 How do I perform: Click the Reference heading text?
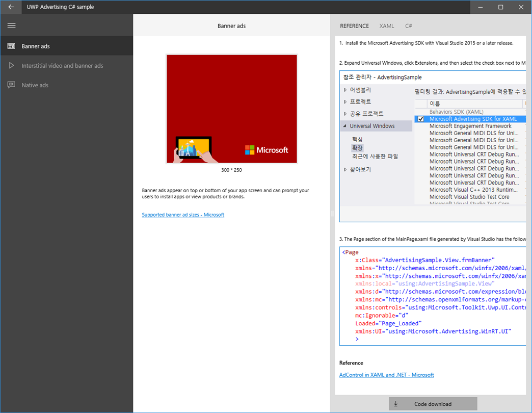point(351,363)
